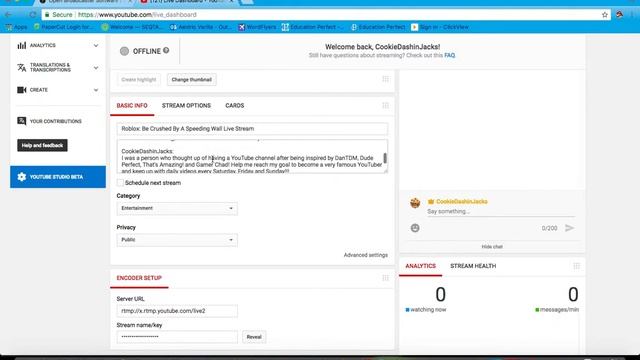Click the send message arrow in chat
The width and height of the screenshot is (640, 360).
[569, 228]
